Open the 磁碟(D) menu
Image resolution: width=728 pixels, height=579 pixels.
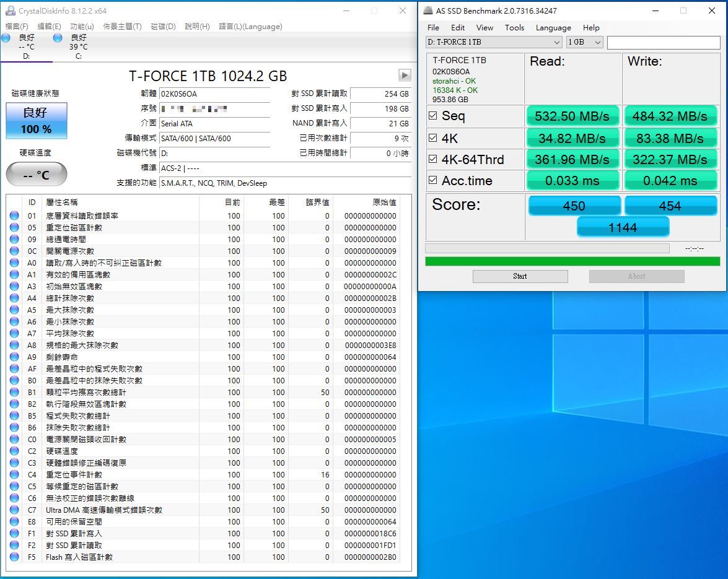[163, 27]
